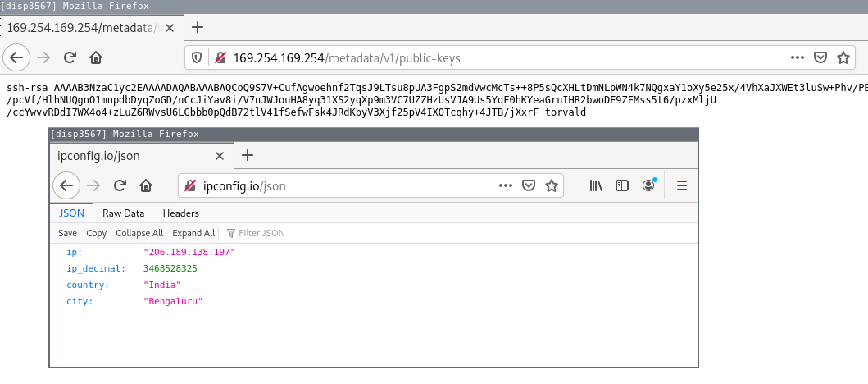Click the Firefox Account avatar icon
868x384 pixels.
click(648, 185)
